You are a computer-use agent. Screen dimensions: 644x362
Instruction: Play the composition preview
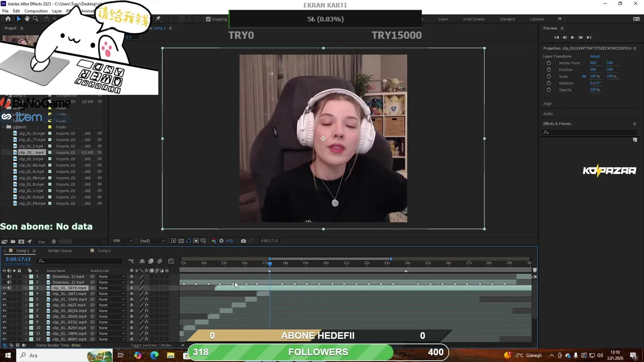point(573,37)
